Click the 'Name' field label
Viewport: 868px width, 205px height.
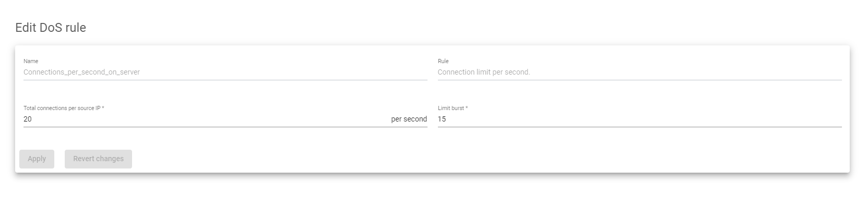(31, 61)
